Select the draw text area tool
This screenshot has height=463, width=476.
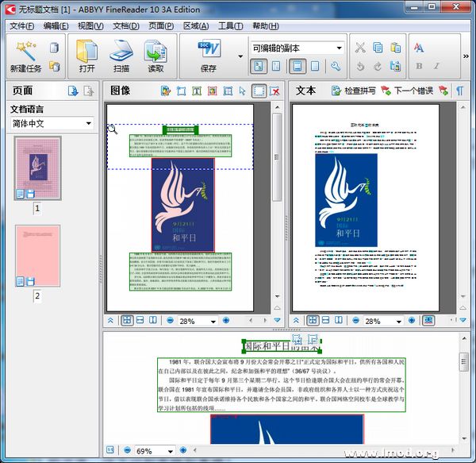[197, 91]
